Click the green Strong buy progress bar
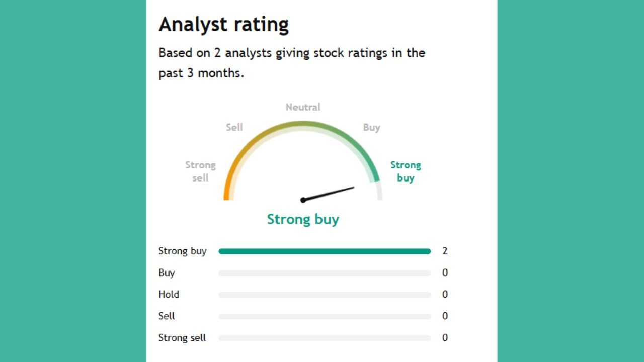This screenshot has height=362, width=644. point(325,251)
